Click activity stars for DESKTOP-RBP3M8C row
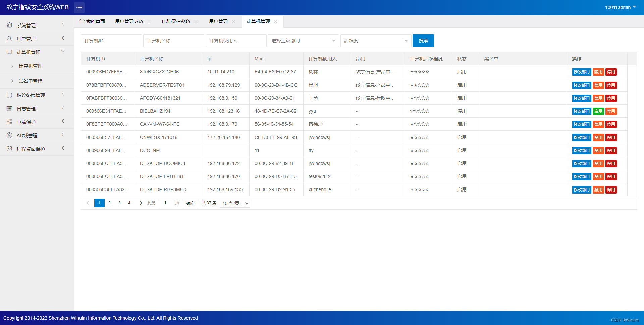Image resolution: width=644 pixels, height=325 pixels. [420, 190]
